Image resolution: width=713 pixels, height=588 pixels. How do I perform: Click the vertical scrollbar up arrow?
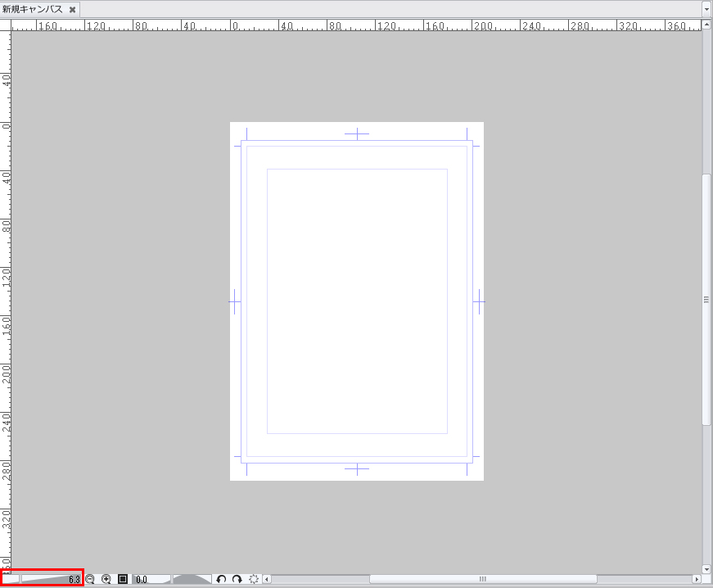pos(706,25)
